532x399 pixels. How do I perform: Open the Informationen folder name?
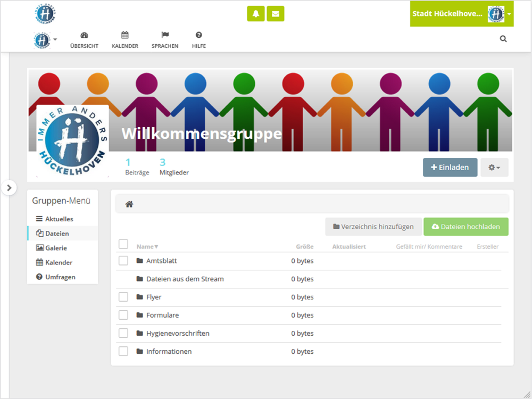click(x=169, y=352)
